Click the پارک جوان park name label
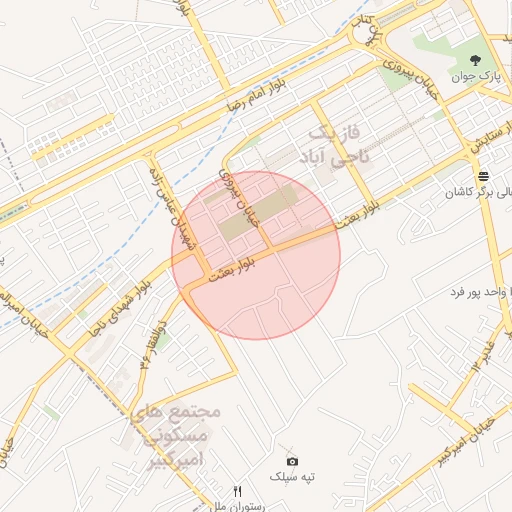The width and height of the screenshot is (512, 512). coord(476,77)
